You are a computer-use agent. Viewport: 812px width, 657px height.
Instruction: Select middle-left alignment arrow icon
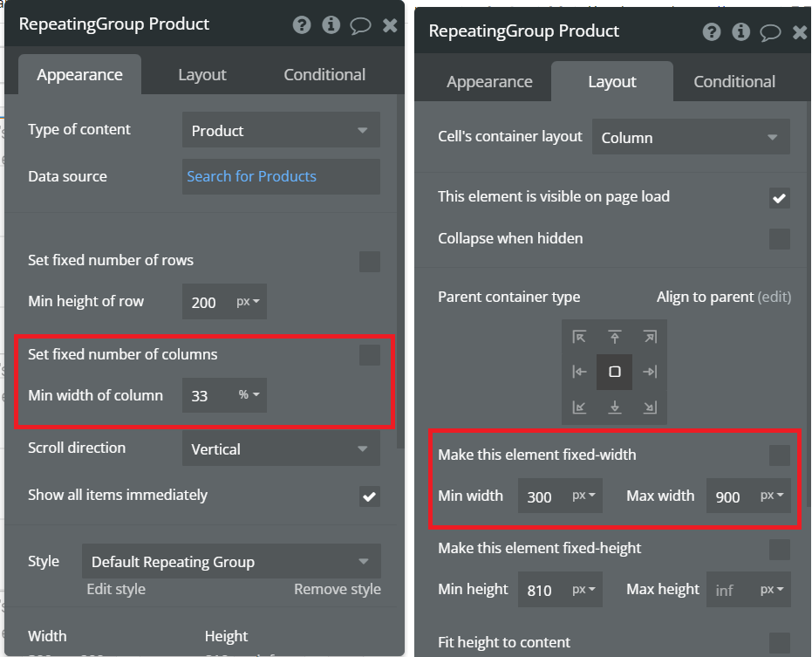point(579,372)
